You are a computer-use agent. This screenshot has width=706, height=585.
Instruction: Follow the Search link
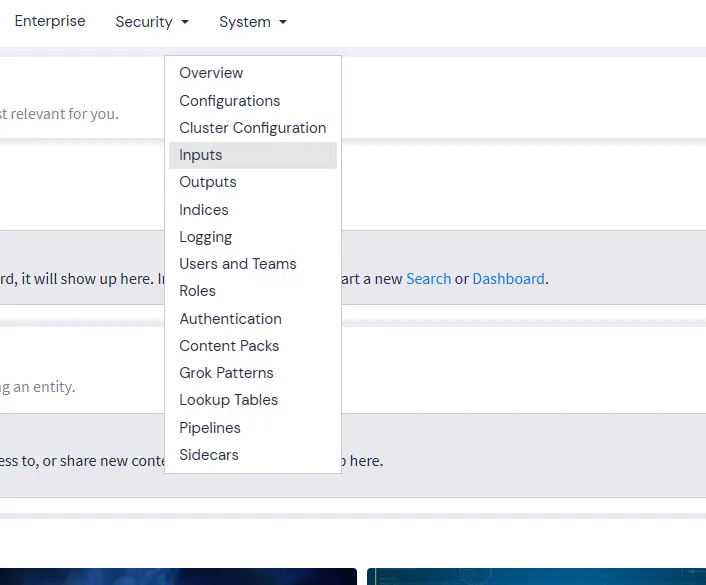428,279
